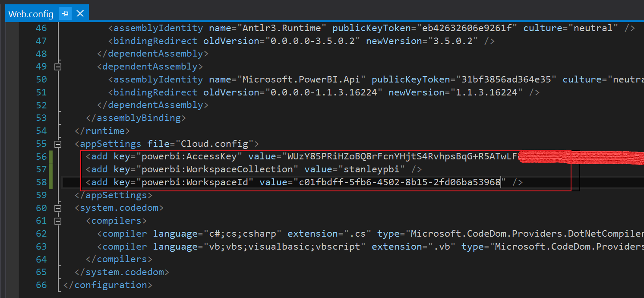Click the Antlr3.Runtime assembly name
Viewport: 644px width, 298px height.
pyautogui.click(x=281, y=28)
